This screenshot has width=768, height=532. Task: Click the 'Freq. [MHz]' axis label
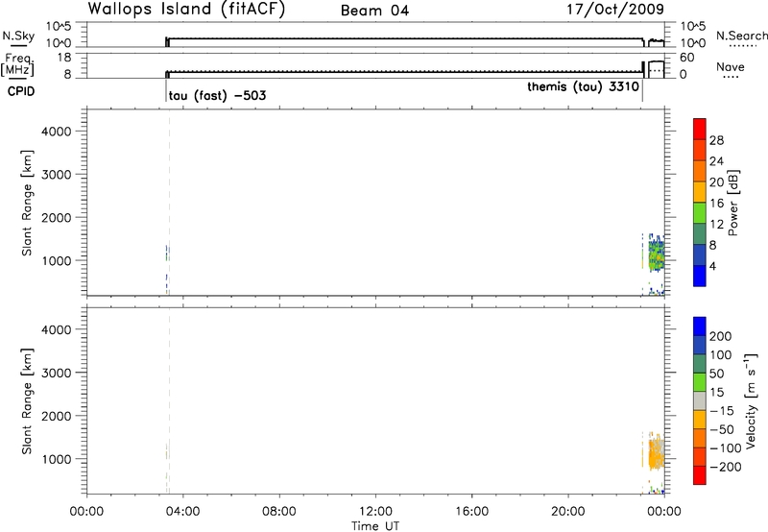(17, 64)
